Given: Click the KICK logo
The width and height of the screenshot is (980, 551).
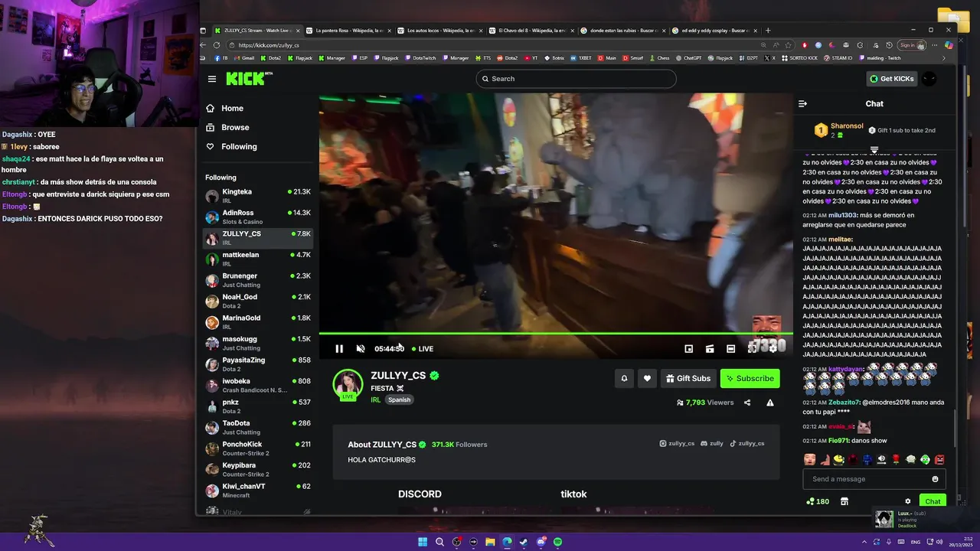Looking at the screenshot, I should click(249, 78).
